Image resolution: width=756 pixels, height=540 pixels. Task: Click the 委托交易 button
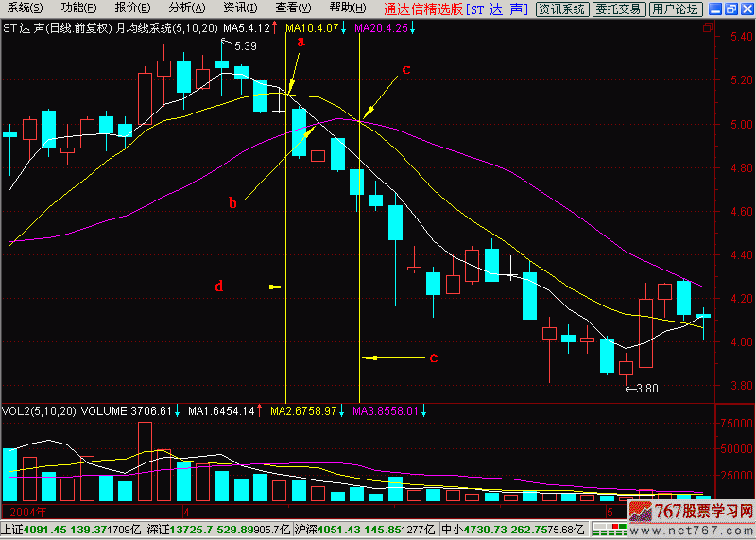(x=619, y=9)
